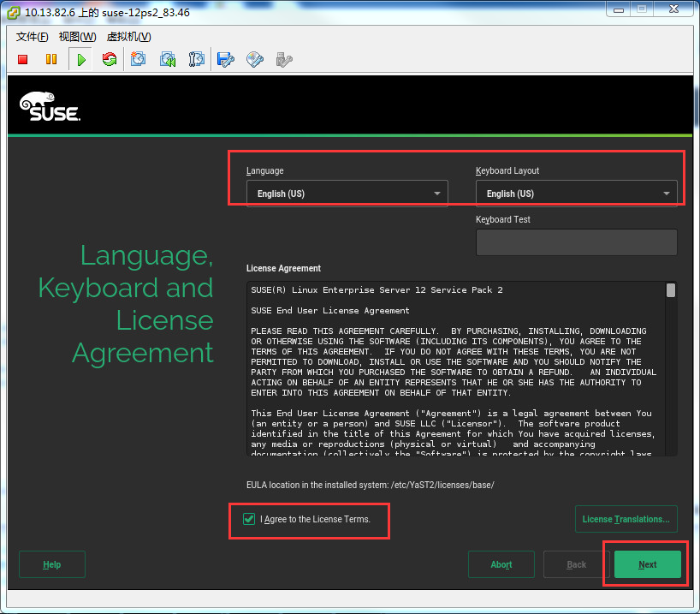Open the Keyboard Layout dropdown
Image resolution: width=700 pixels, height=614 pixels.
pyautogui.click(x=576, y=194)
